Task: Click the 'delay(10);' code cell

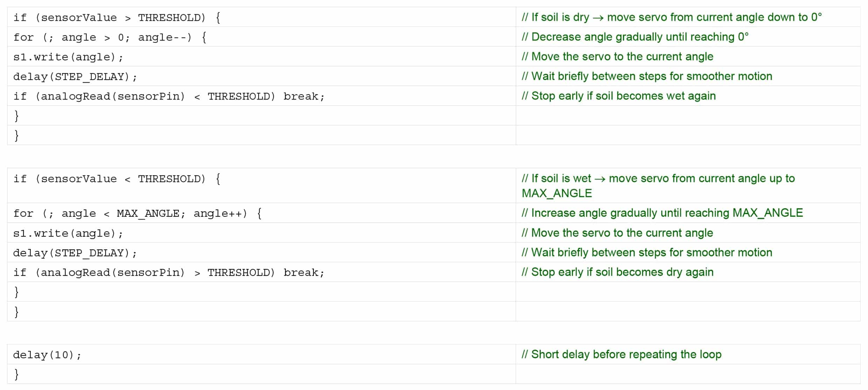Action: click(47, 355)
